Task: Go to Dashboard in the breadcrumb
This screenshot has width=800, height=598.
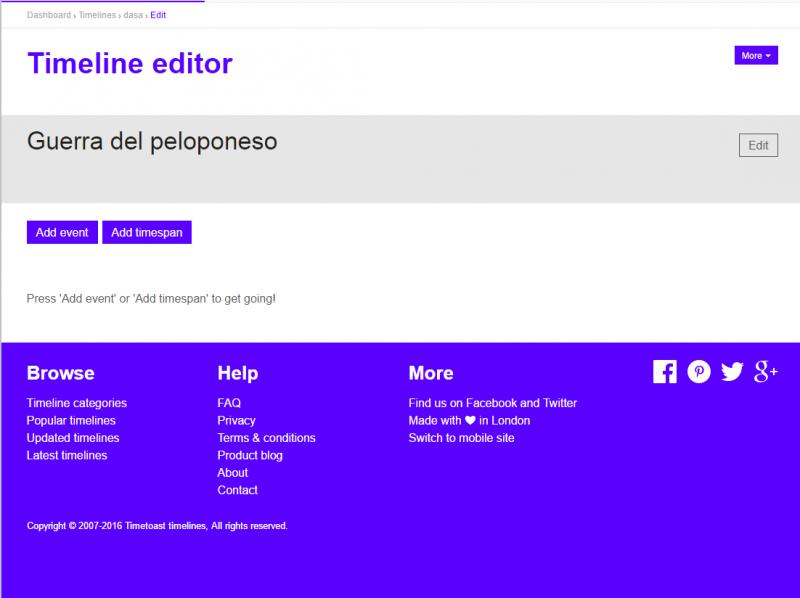Action: pyautogui.click(x=49, y=15)
